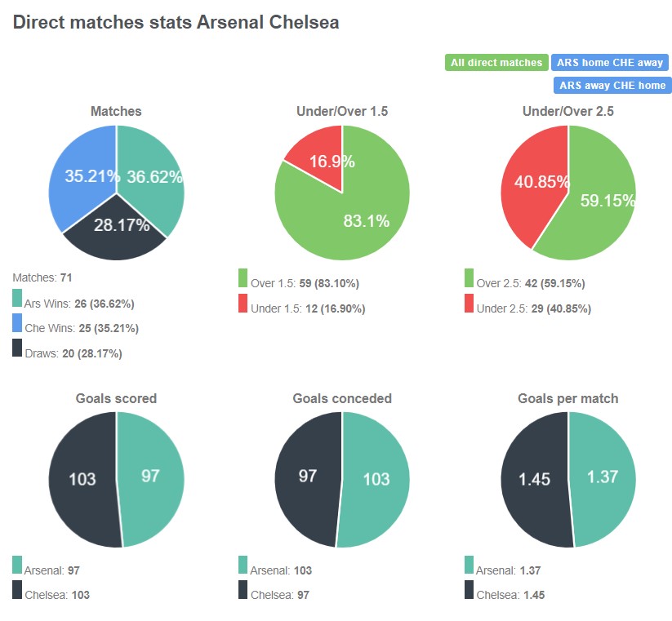The image size is (672, 621).
Task: Open the Direct matches stats heading
Action: [x=176, y=24]
